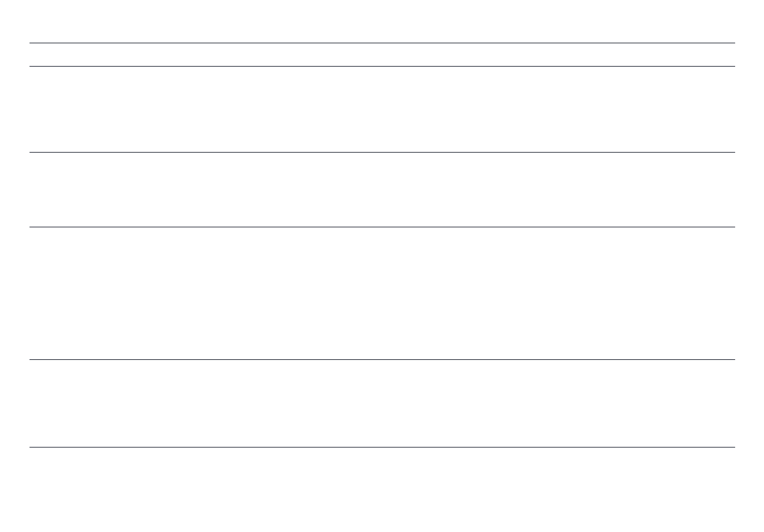
Task: Click the left end of the topmost line
Action: [31, 43]
